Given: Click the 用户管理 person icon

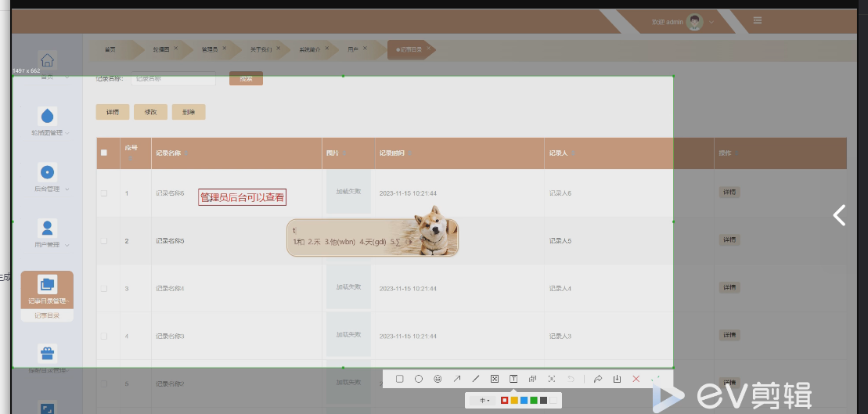Looking at the screenshot, I should [x=48, y=228].
